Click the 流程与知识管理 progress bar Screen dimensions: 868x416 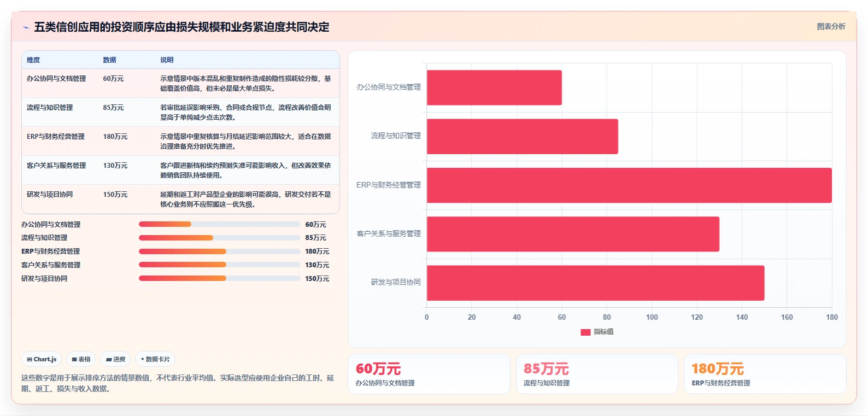[219, 238]
